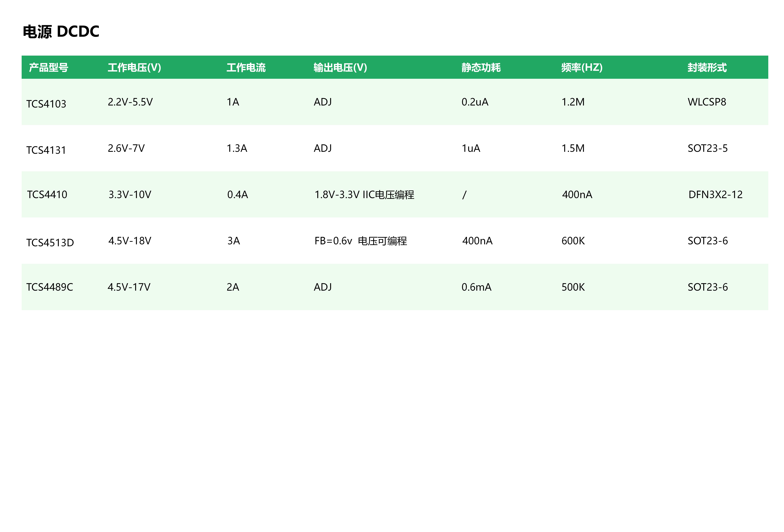
Task: Select the 静态功耗 column header
Action: pos(481,67)
